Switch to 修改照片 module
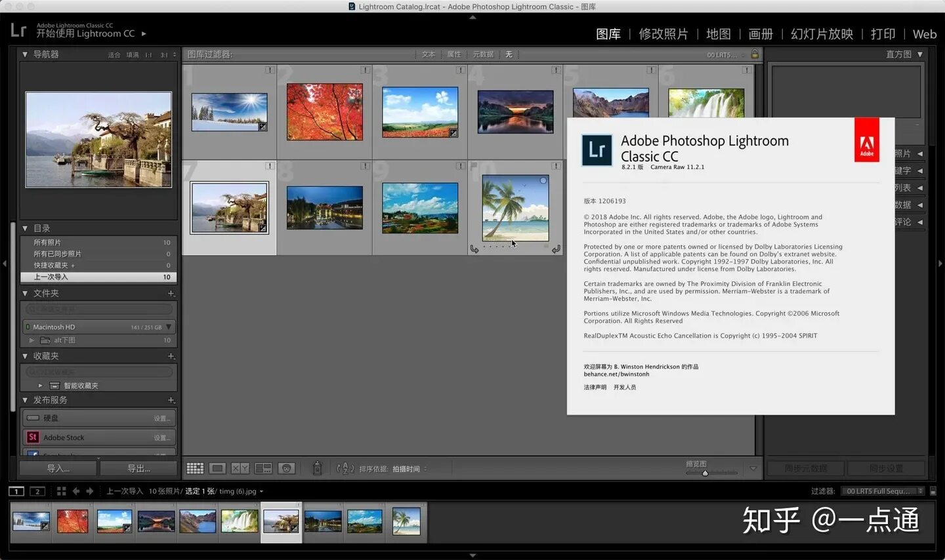The image size is (945, 560). coord(663,34)
